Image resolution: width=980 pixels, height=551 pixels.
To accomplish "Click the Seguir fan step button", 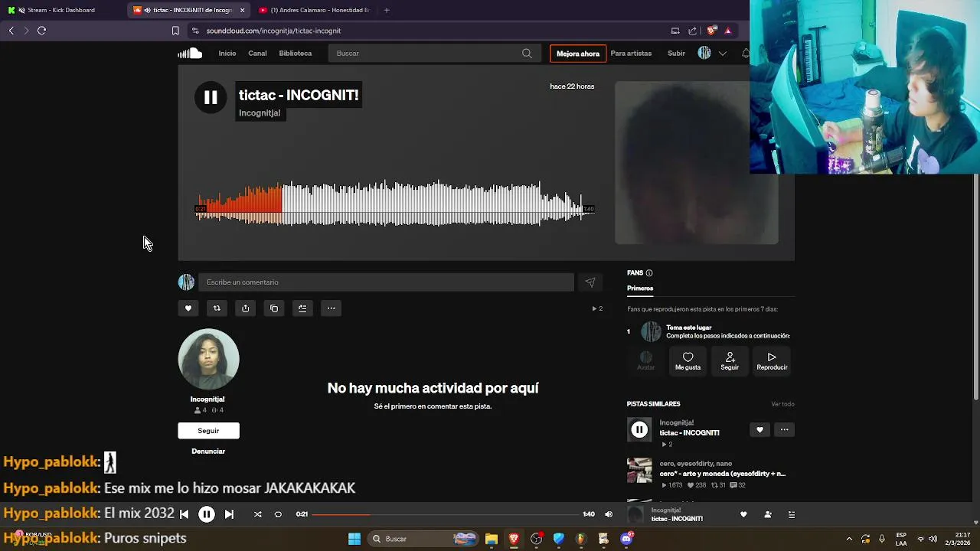I will (730, 360).
